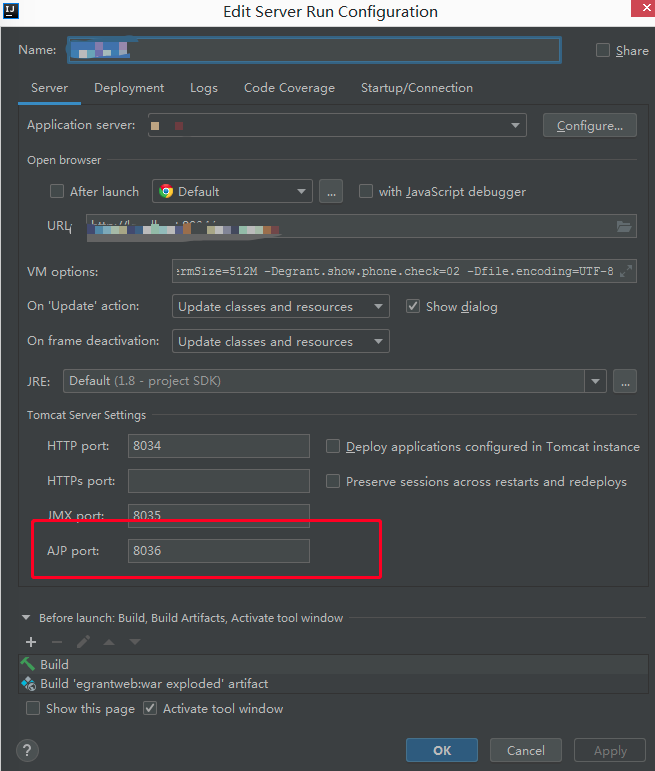This screenshot has height=771, width=655.
Task: Select the build artifact task icon
Action: pos(28,684)
